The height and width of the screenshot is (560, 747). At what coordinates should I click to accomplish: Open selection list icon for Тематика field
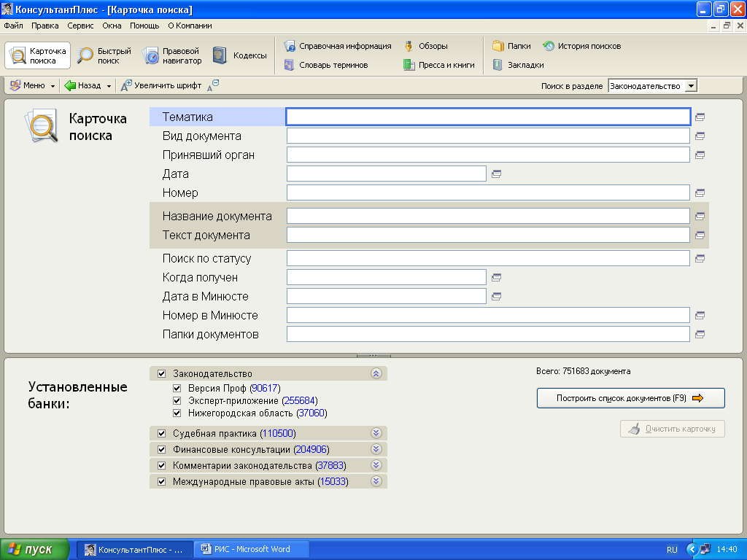(x=700, y=117)
